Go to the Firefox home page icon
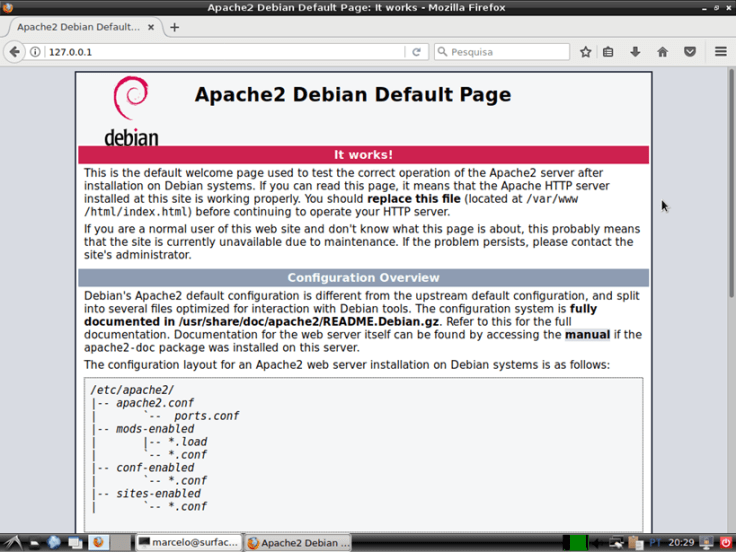736x552 pixels. pos(662,52)
